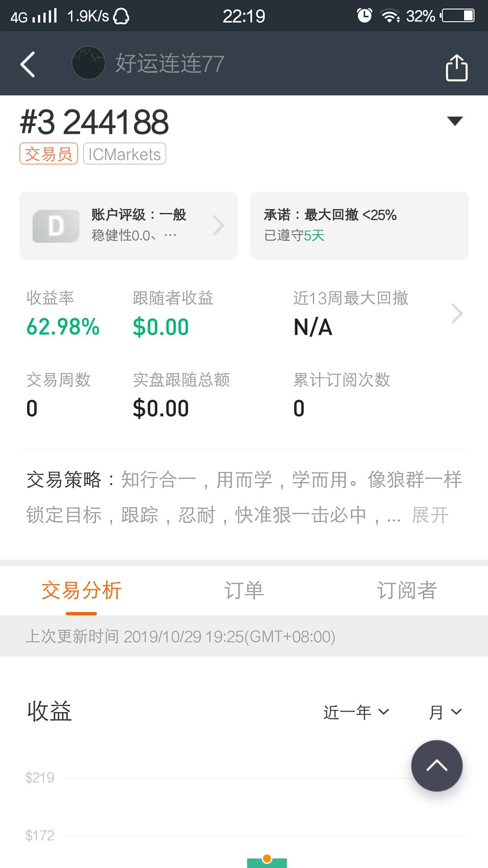Switch to the 订阅者 tab
Image resolution: width=488 pixels, height=868 pixels.
pyautogui.click(x=407, y=590)
